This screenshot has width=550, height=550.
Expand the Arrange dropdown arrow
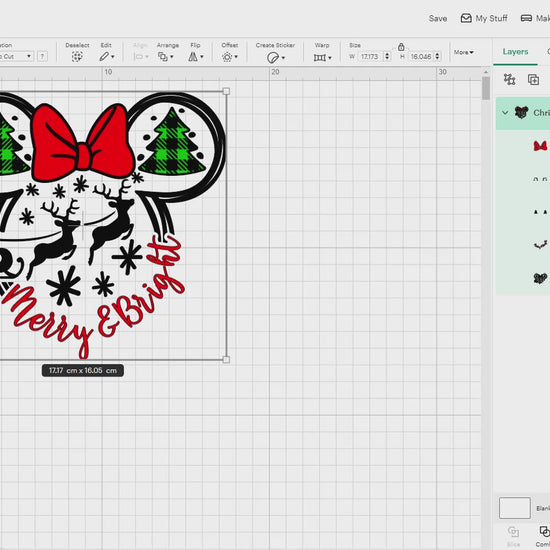(x=172, y=56)
